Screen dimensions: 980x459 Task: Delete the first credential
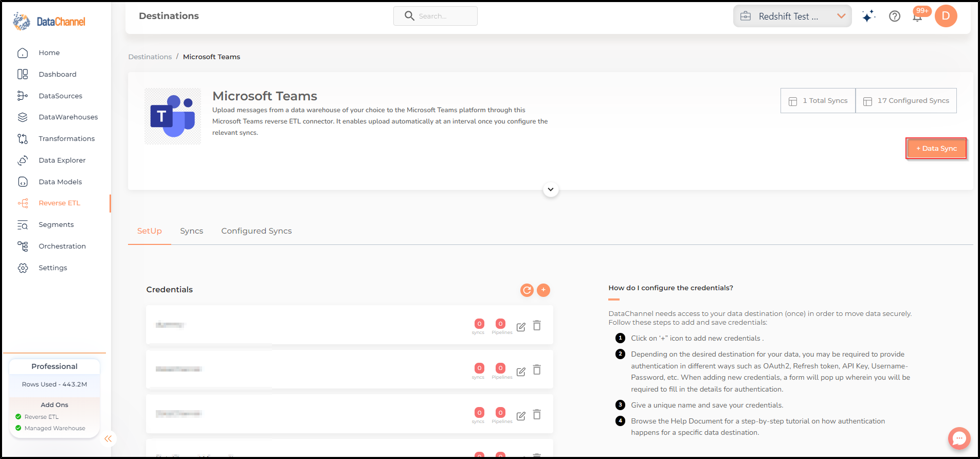(537, 326)
